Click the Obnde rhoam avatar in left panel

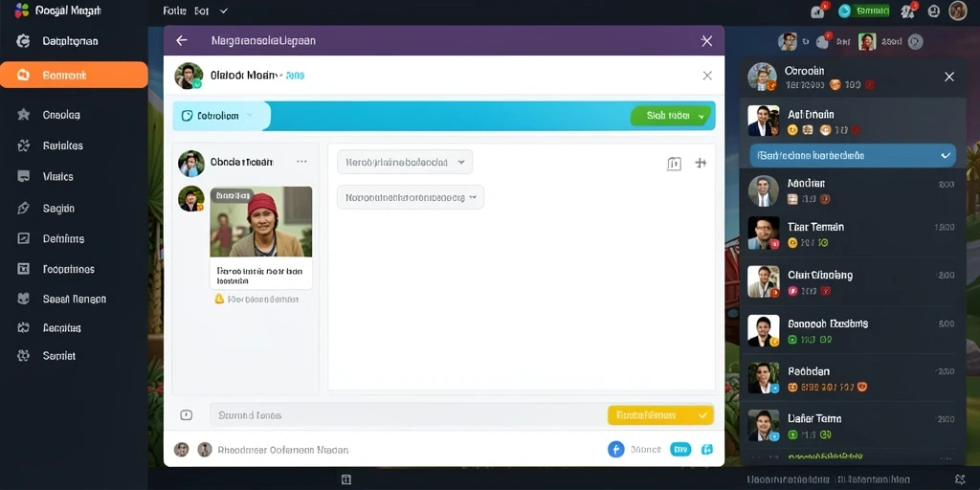pyautogui.click(x=191, y=163)
